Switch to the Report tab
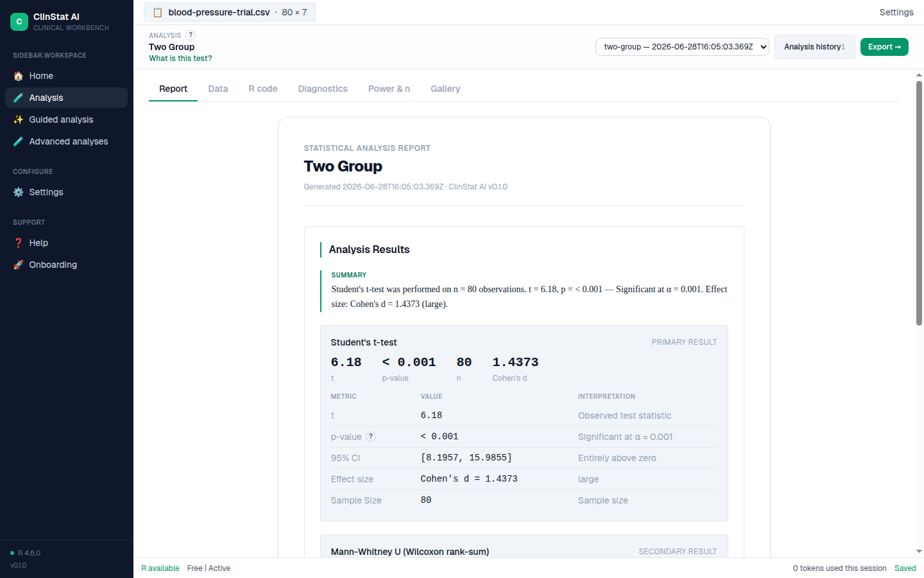Viewport: 924px width, 578px height. [x=173, y=89]
